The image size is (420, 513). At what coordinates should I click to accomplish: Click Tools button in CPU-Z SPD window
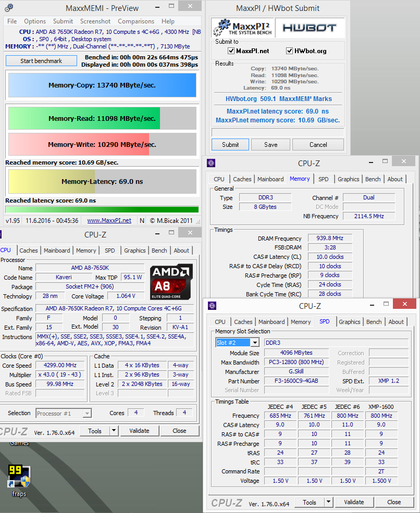pyautogui.click(x=310, y=502)
